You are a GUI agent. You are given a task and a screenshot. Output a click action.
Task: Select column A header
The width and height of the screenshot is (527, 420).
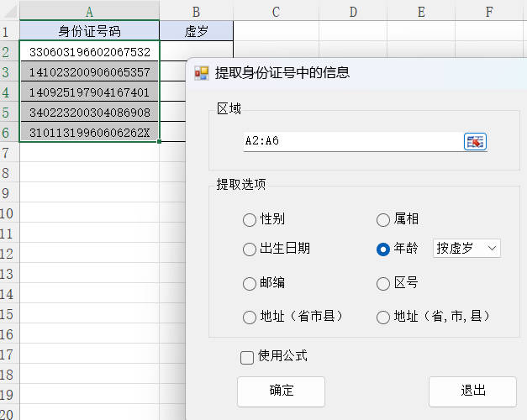89,11
